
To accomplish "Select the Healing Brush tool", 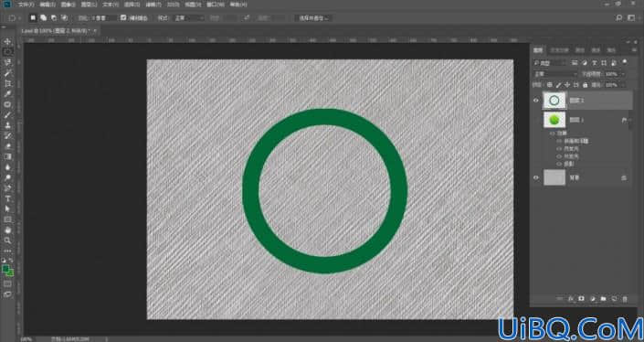I will [x=7, y=104].
